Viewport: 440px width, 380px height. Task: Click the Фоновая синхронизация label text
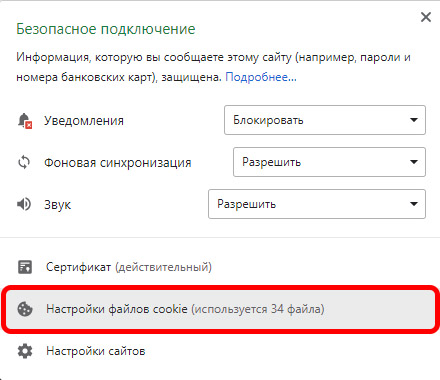coord(118,163)
